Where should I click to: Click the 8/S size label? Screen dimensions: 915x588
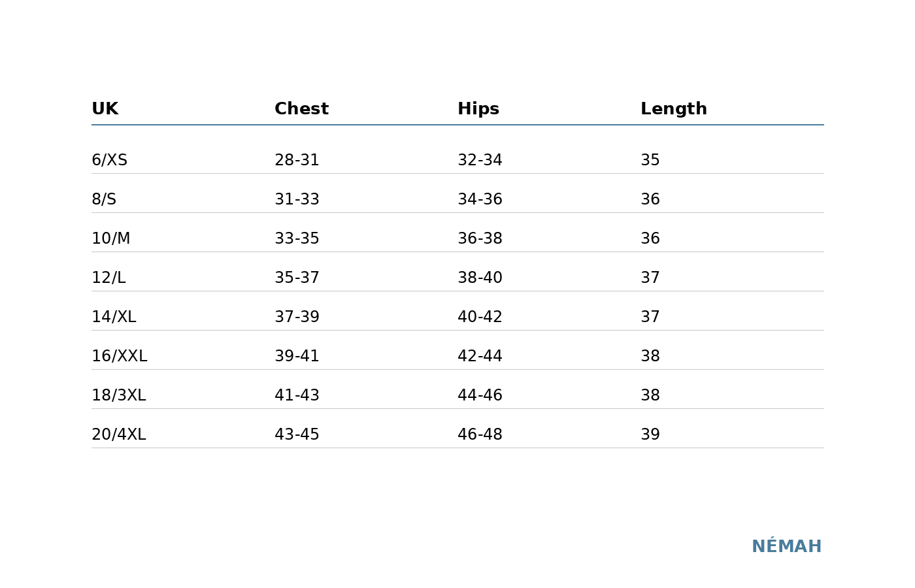(x=104, y=199)
